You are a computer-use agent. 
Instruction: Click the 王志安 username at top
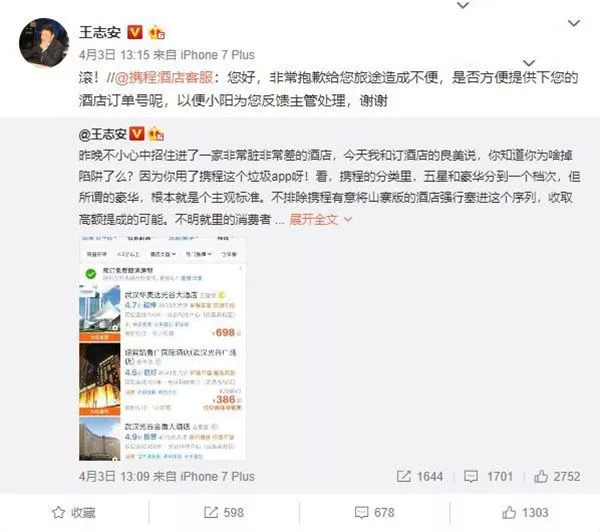100,32
